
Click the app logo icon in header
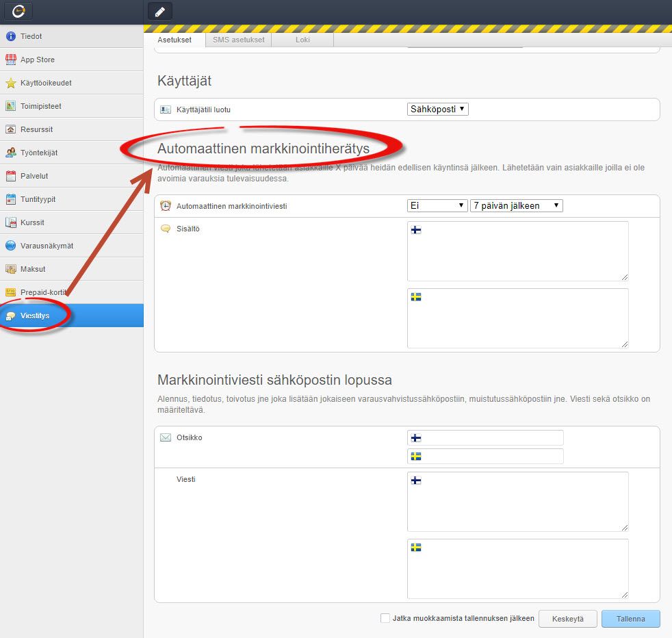(x=18, y=11)
